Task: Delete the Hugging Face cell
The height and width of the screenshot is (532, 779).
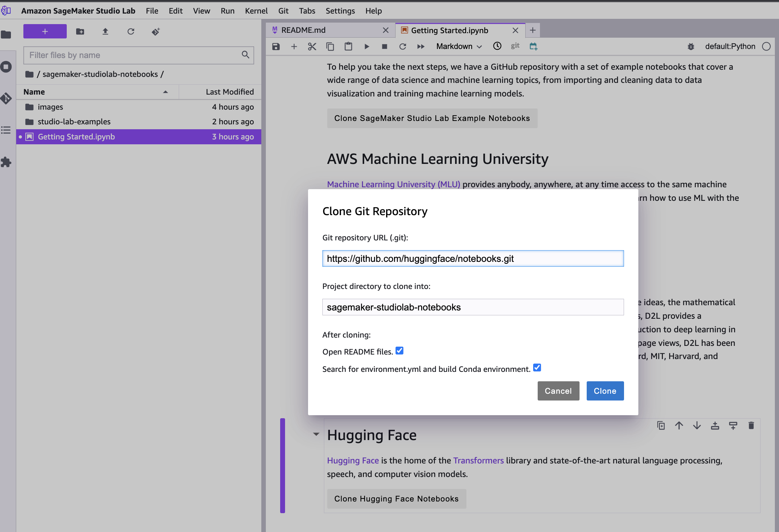Action: pos(751,425)
